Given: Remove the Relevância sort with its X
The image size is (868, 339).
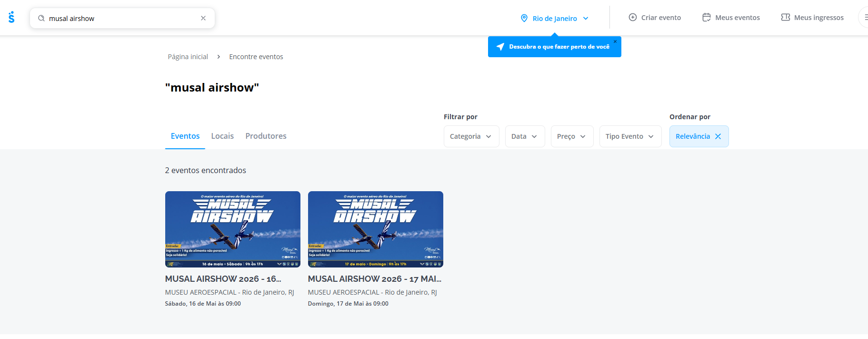Looking at the screenshot, I should (x=718, y=136).
